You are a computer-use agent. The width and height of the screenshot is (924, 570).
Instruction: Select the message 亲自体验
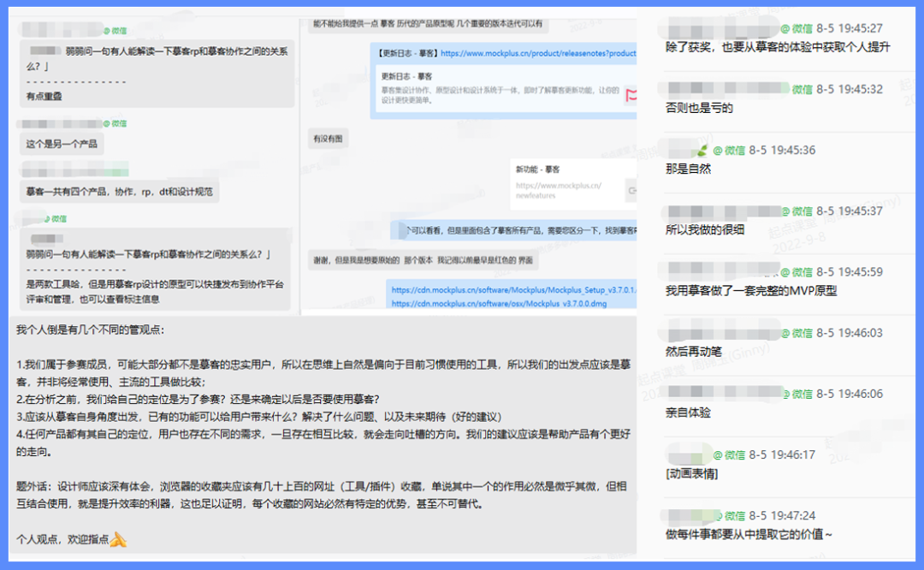pos(688,413)
